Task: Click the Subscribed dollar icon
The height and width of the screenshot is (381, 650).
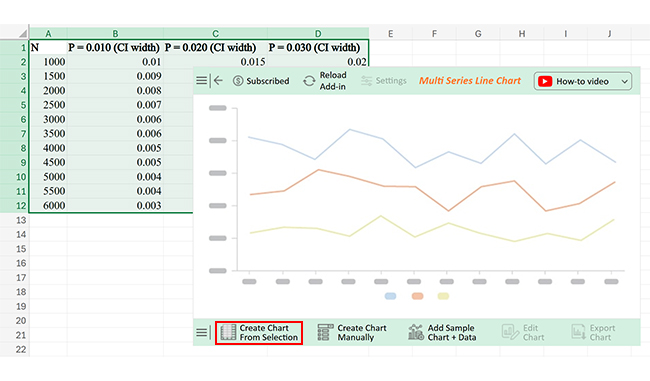Action: pyautogui.click(x=238, y=81)
